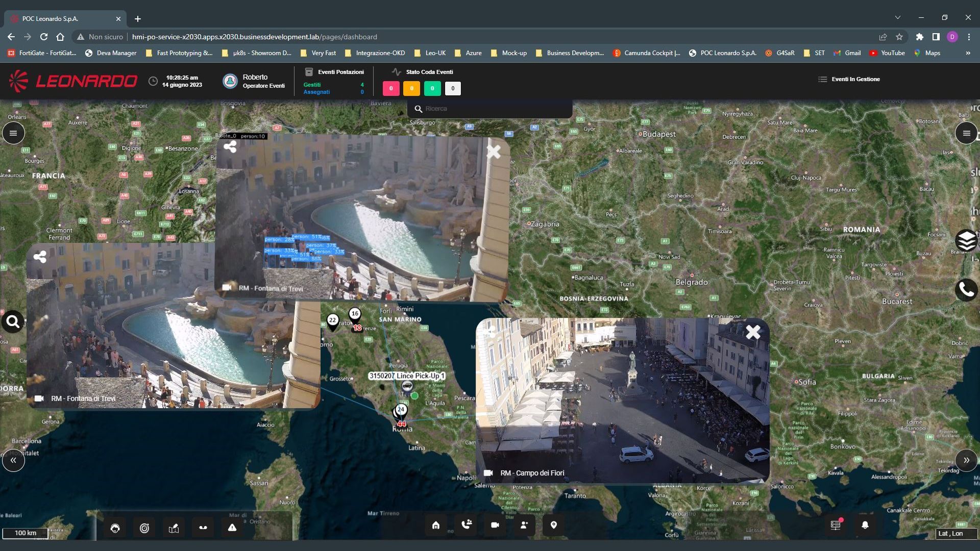Share the top Fontana di Trevi feed
Image resolution: width=980 pixels, height=551 pixels.
pos(230,147)
